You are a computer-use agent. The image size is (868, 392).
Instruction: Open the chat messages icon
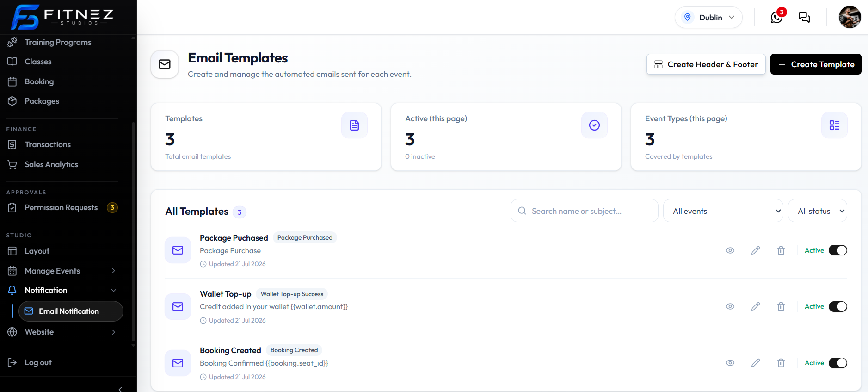804,17
